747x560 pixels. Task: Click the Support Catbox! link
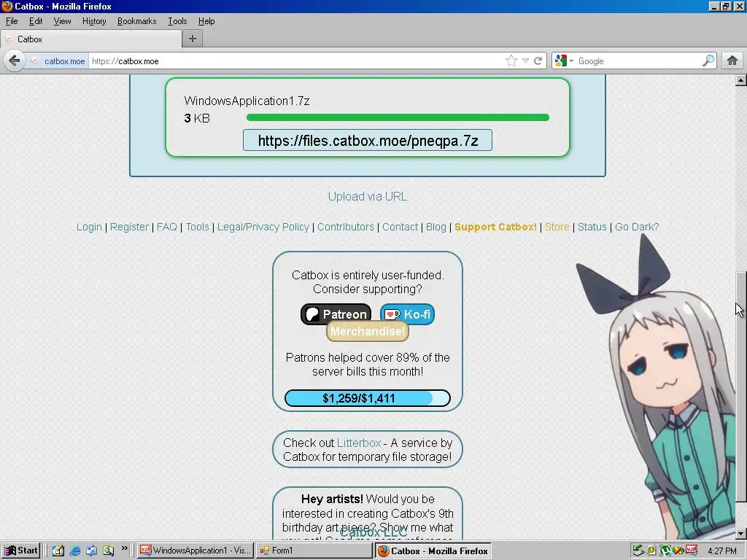(495, 227)
